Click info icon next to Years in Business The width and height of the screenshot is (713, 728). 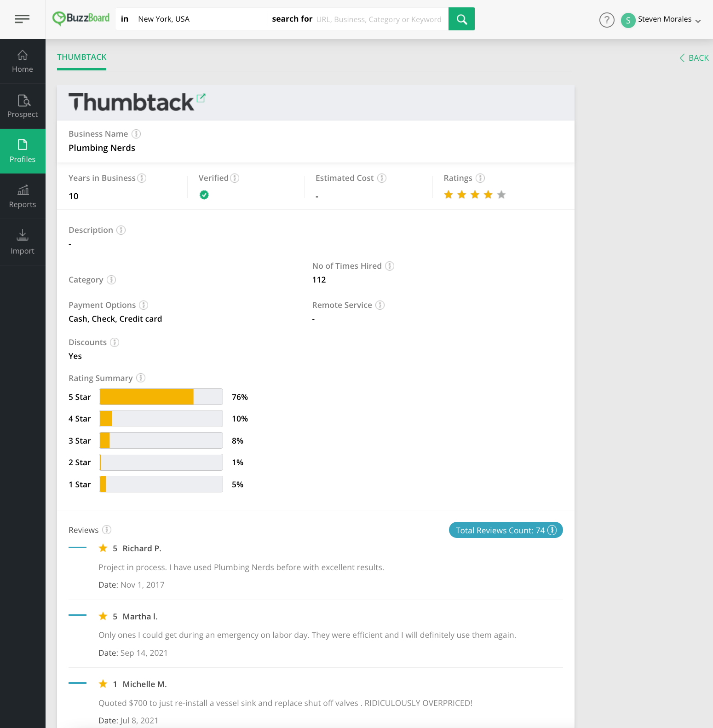(x=142, y=178)
